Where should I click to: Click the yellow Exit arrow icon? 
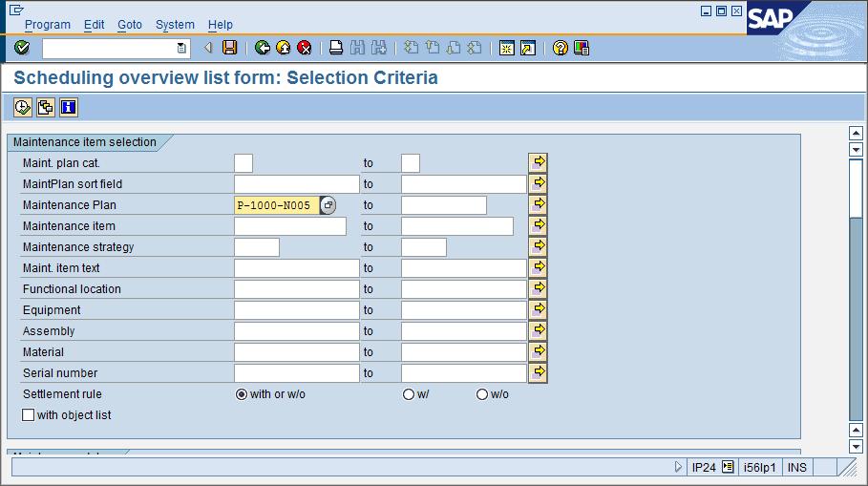click(x=284, y=48)
